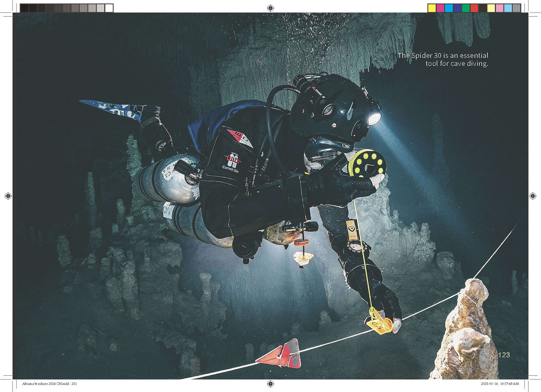
Task: Pick the green color bar swatch
Action: [466, 8]
